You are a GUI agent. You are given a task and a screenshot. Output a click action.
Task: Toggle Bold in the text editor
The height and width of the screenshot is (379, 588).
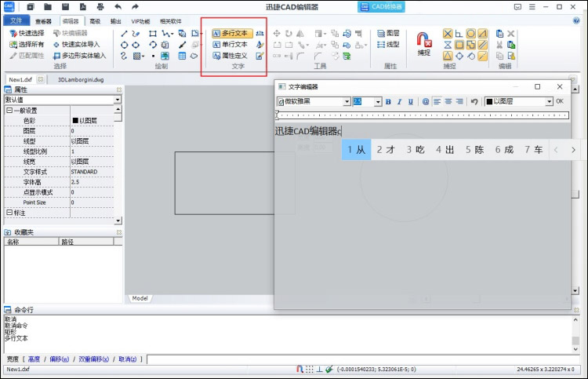[x=388, y=102]
